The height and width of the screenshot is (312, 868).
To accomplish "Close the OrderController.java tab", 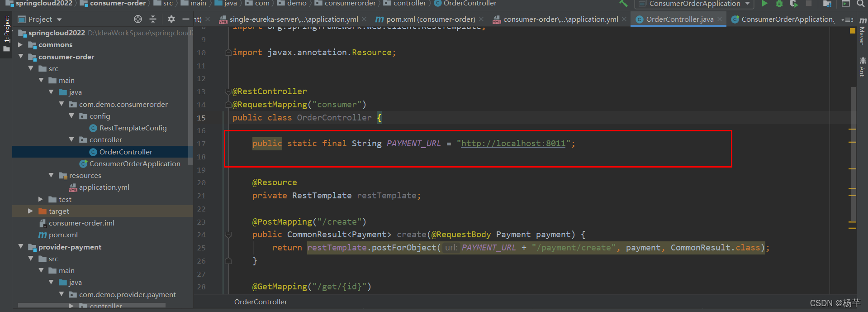I will click(720, 19).
